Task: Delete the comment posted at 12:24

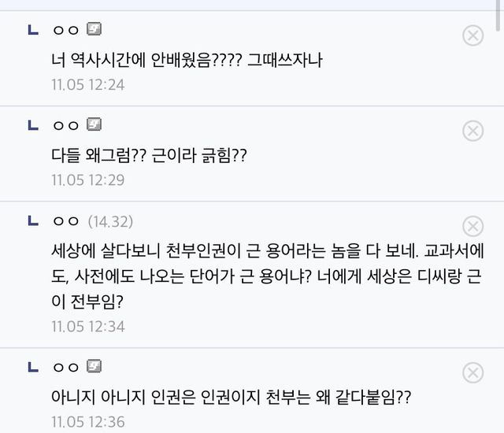Action: pyautogui.click(x=472, y=35)
